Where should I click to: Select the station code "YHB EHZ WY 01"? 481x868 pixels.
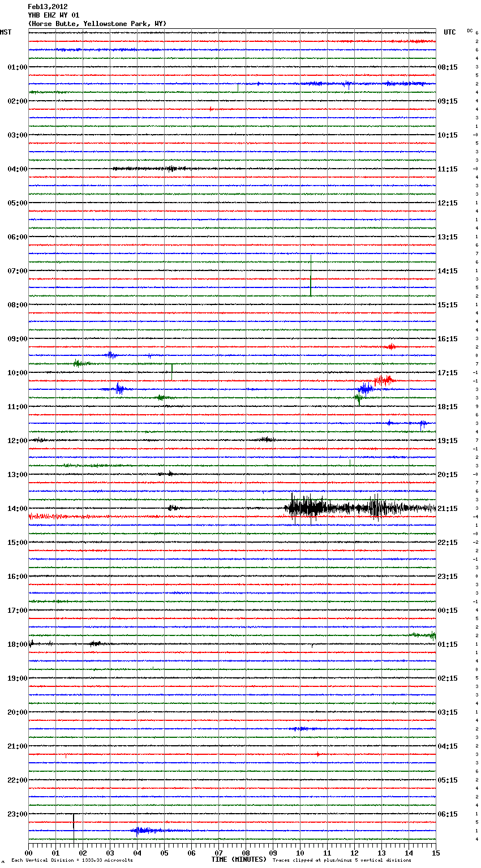[x=54, y=15]
